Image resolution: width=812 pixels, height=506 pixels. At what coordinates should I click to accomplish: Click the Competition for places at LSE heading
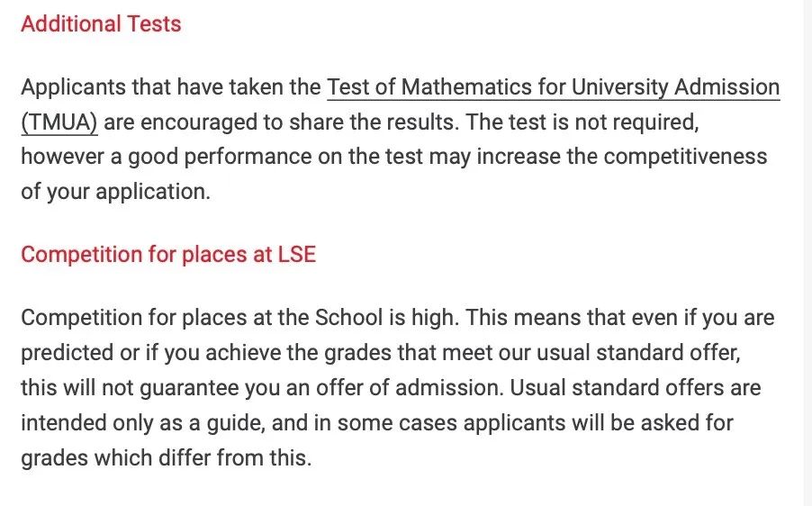(x=168, y=254)
